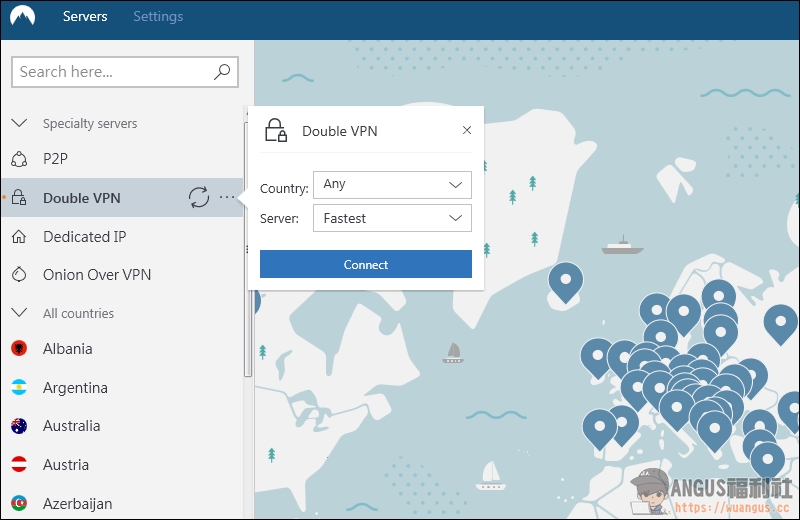Close the Double VPN popup

466,130
